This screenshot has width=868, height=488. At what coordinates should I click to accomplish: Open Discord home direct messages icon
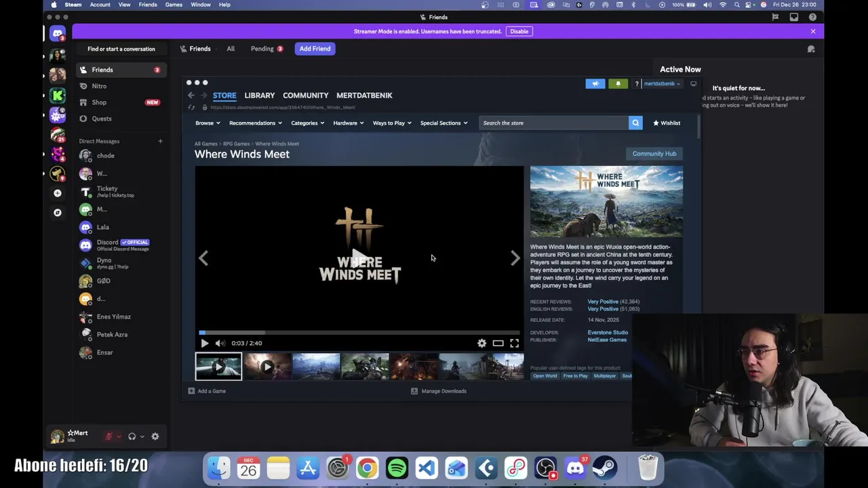coord(58,33)
